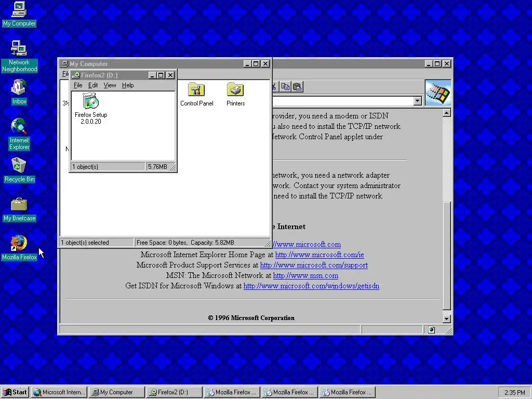Follow the www.msn.com link
The width and height of the screenshot is (532, 399).
coord(305,275)
